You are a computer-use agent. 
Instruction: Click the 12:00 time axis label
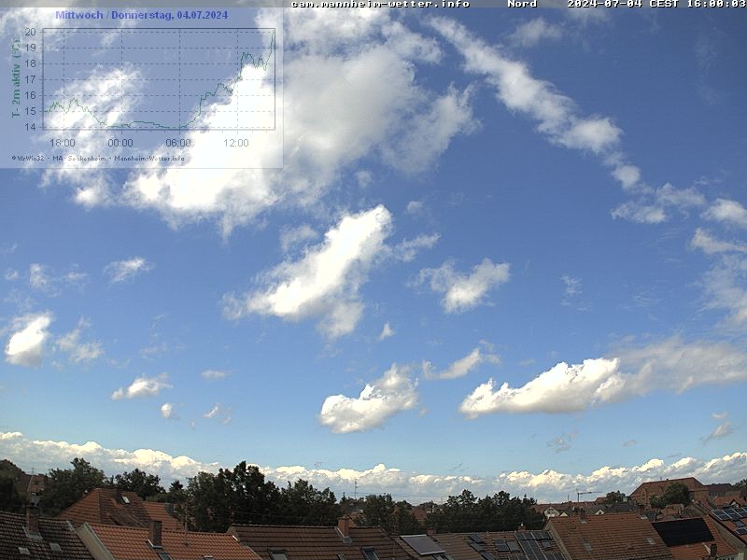pos(236,143)
